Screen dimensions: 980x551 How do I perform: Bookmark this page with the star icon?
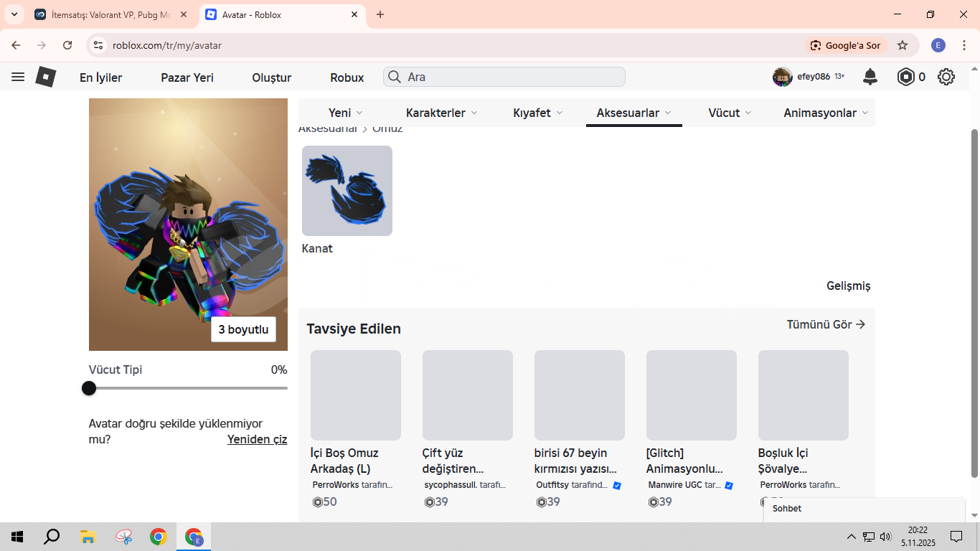tap(903, 45)
